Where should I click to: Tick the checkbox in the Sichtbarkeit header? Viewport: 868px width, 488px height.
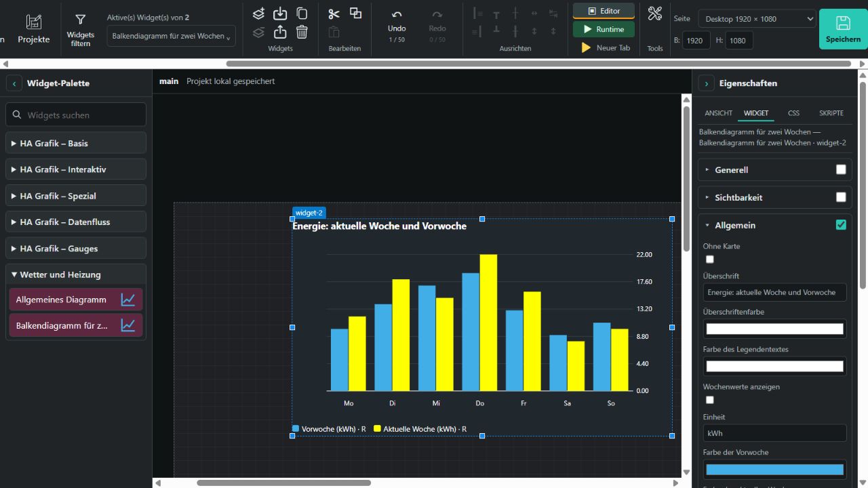(x=841, y=197)
